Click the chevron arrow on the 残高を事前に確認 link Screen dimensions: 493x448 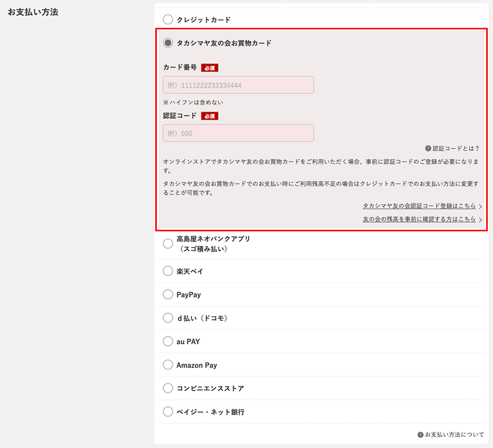[480, 220]
